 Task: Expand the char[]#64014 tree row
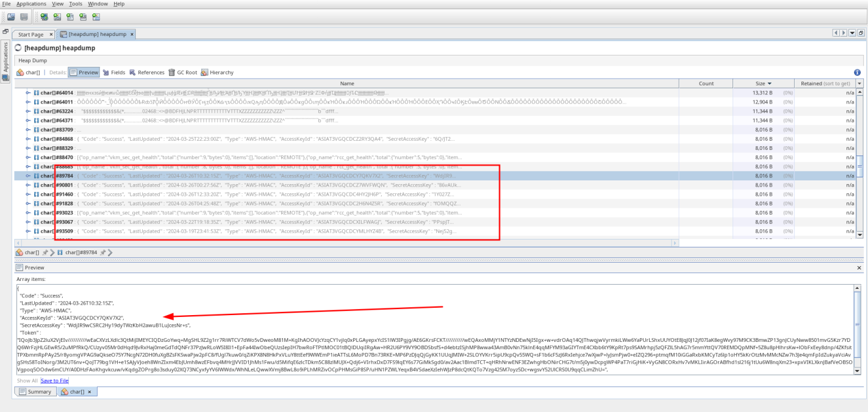pos(28,93)
